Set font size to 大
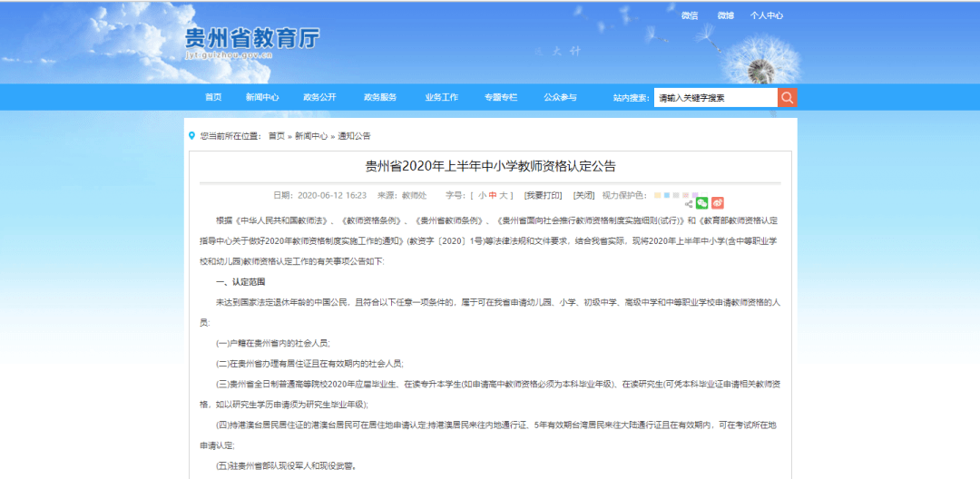The width and height of the screenshot is (980, 479). click(x=503, y=195)
